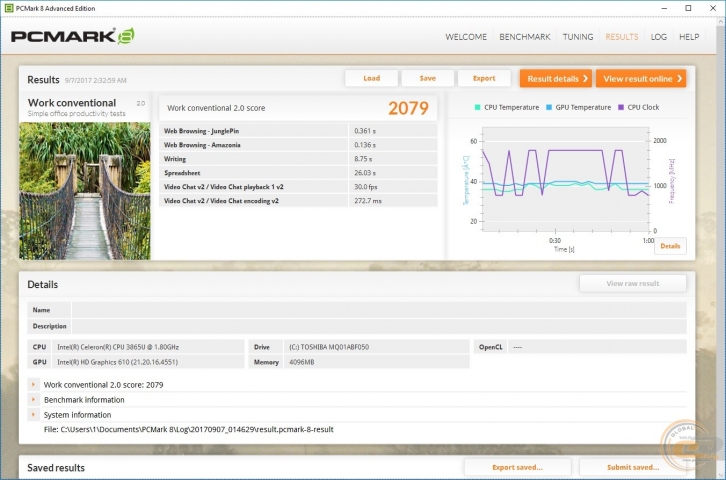Viewport: 726px width, 480px height.
Task: Click the rope bridge thumbnail image
Action: (x=85, y=191)
